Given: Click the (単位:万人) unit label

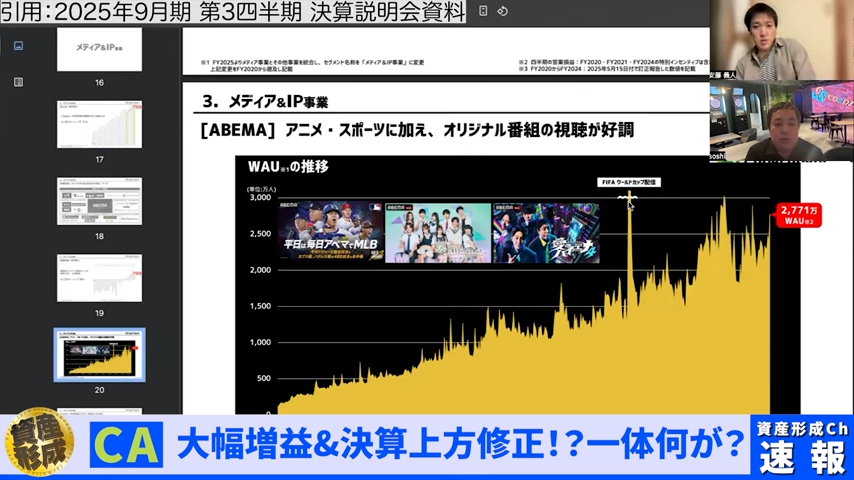Looking at the screenshot, I should click(262, 189).
